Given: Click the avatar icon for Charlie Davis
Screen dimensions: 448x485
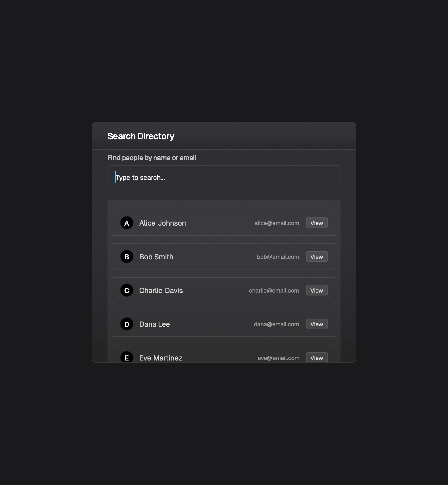Looking at the screenshot, I should click(126, 290).
